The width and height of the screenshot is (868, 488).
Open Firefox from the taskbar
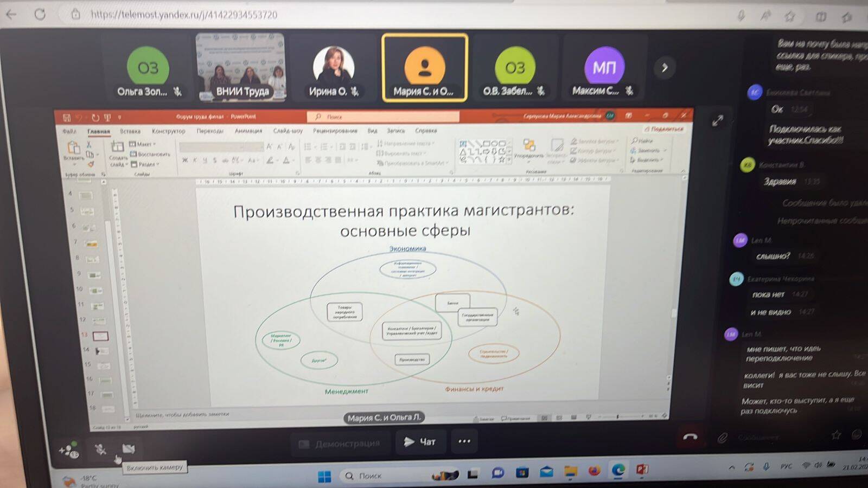coord(594,471)
